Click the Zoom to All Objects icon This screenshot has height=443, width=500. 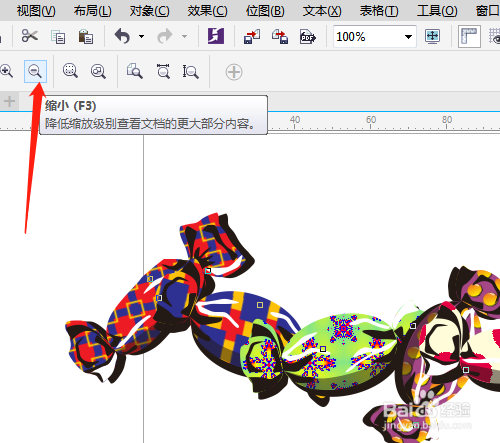[98, 71]
